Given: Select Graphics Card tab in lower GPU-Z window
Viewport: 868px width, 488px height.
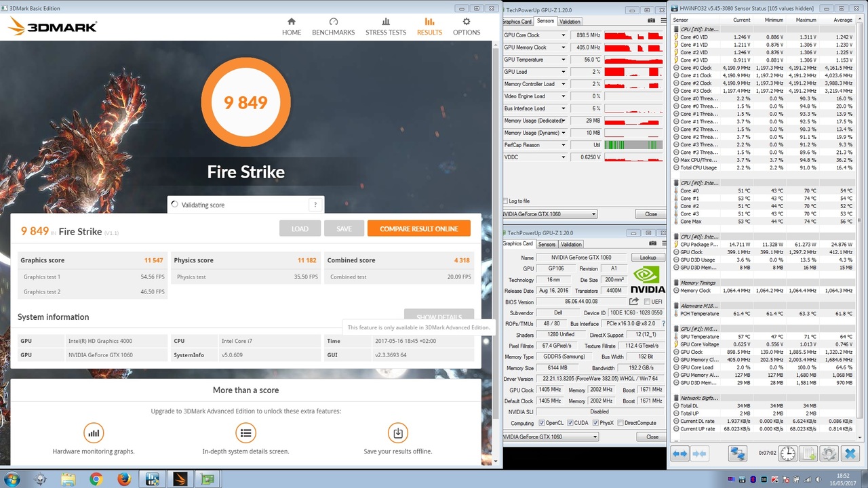Looking at the screenshot, I should point(518,243).
